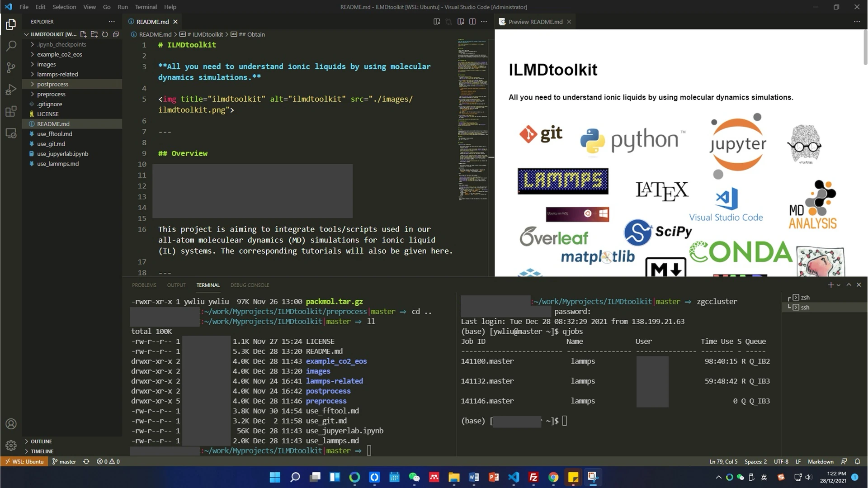Open the Extensions view
Viewport: 868px width, 488px height.
tap(11, 111)
